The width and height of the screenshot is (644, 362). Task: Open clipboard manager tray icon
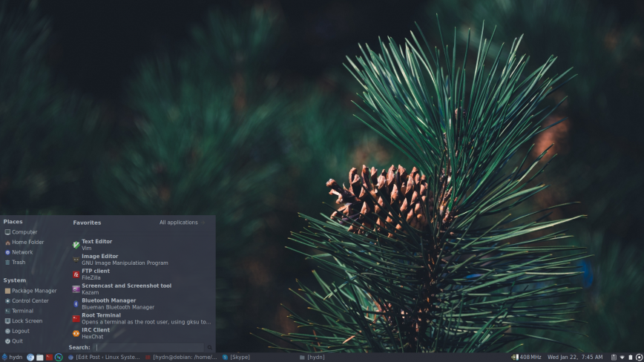point(614,357)
